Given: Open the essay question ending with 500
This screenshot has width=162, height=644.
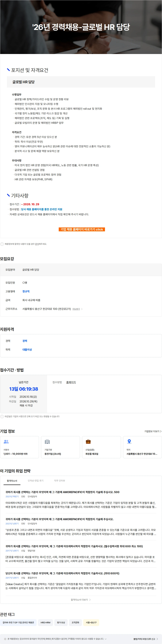Looking at the screenshot, I should tap(62, 492).
